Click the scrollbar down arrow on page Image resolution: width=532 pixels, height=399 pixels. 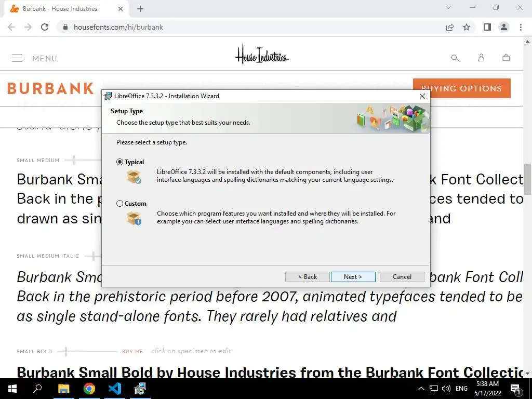(x=527, y=373)
